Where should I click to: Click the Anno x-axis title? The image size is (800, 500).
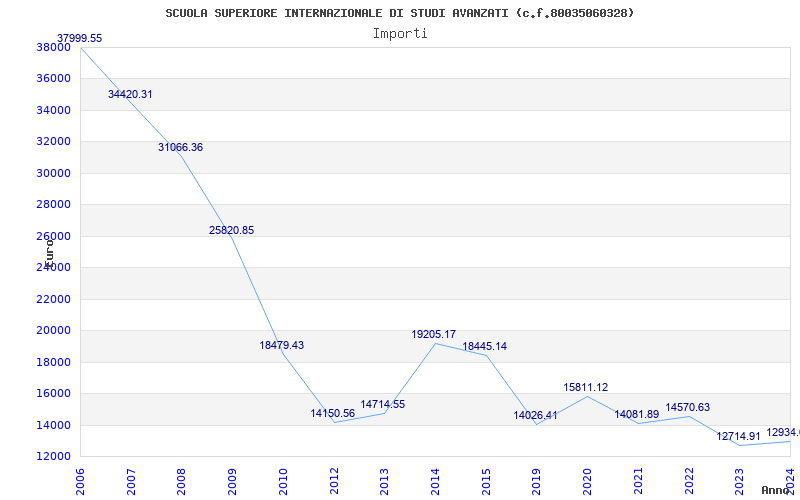pyautogui.click(x=776, y=490)
